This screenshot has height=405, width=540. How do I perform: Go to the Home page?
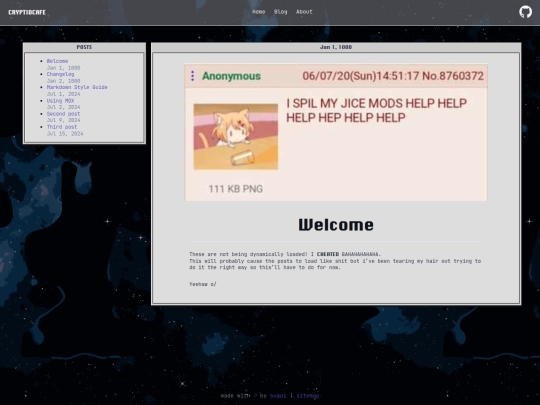pyautogui.click(x=258, y=12)
